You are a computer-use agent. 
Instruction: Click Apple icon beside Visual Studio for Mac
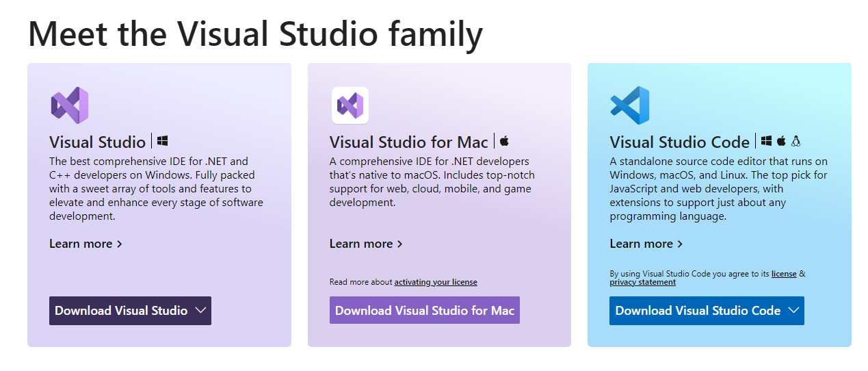coord(504,141)
